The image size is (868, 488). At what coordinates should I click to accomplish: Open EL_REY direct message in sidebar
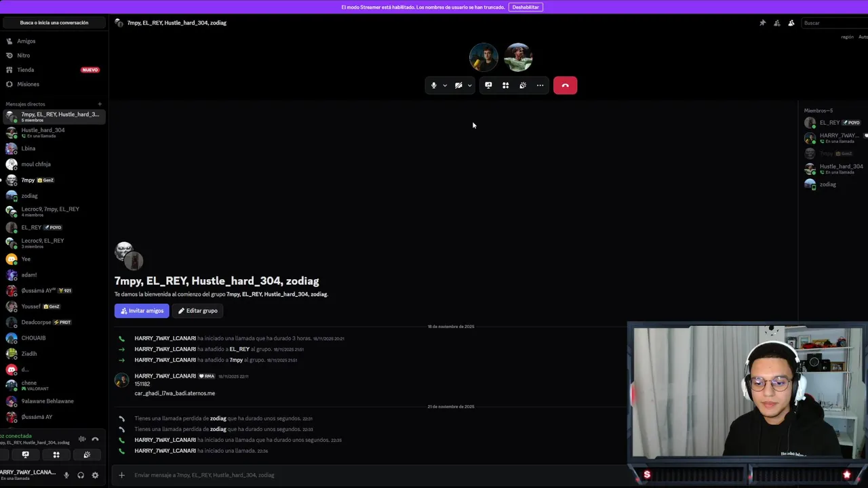[54, 227]
